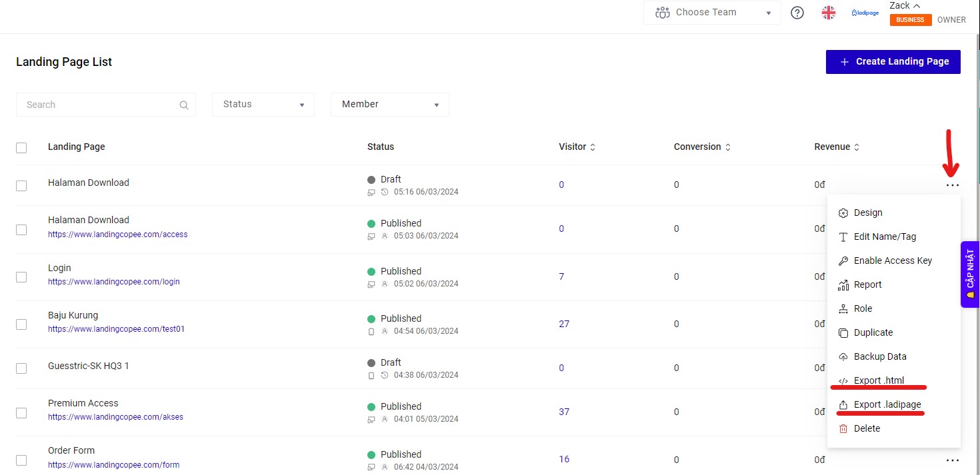980x475 pixels.
Task: Click the ladipage logo icon
Action: (x=865, y=13)
